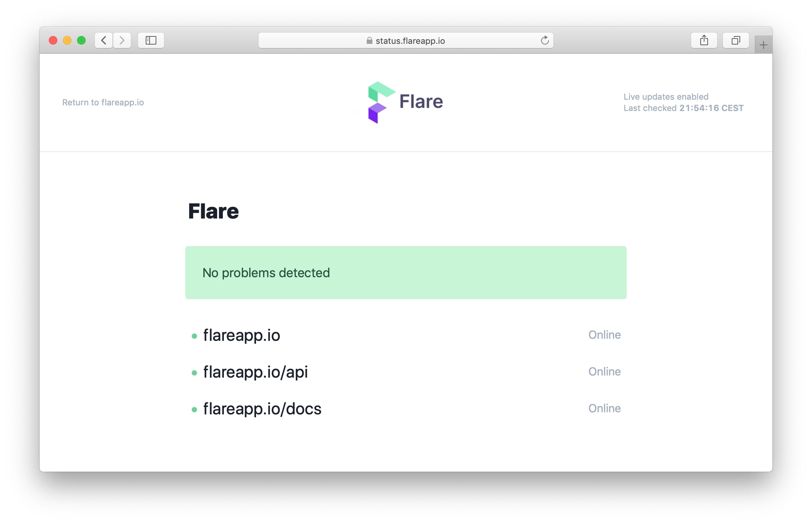Open the flareapp.io site entry
The height and width of the screenshot is (524, 812).
(x=242, y=335)
